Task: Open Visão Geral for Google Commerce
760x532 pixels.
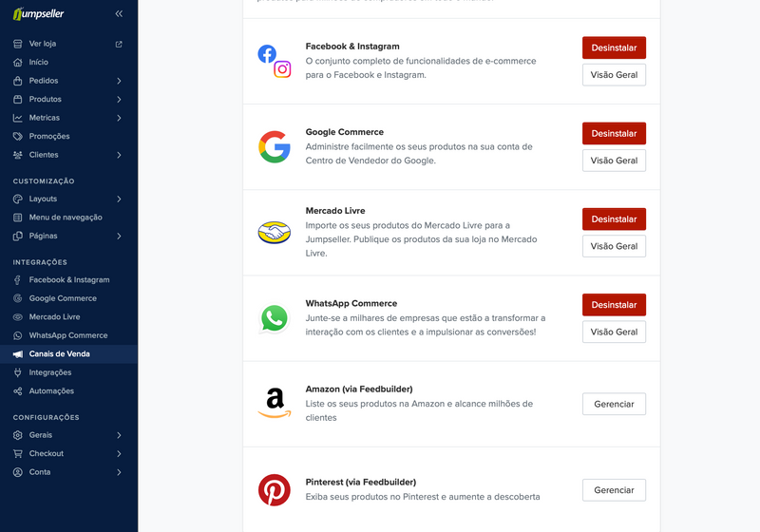Action: (x=614, y=161)
